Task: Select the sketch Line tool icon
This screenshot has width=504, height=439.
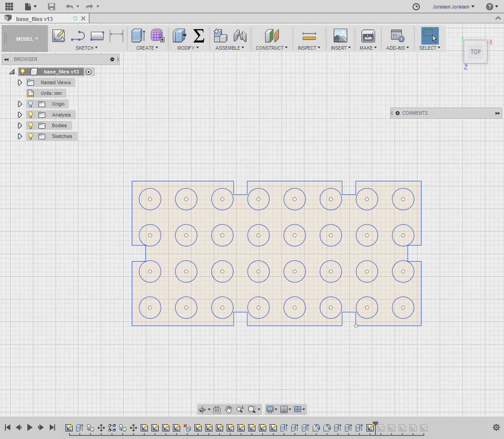Action: (78, 36)
